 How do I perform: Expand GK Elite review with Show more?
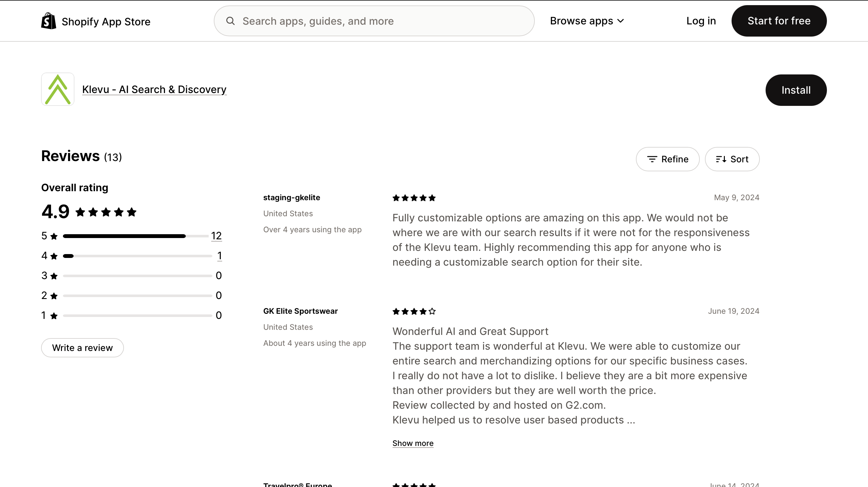(x=413, y=443)
